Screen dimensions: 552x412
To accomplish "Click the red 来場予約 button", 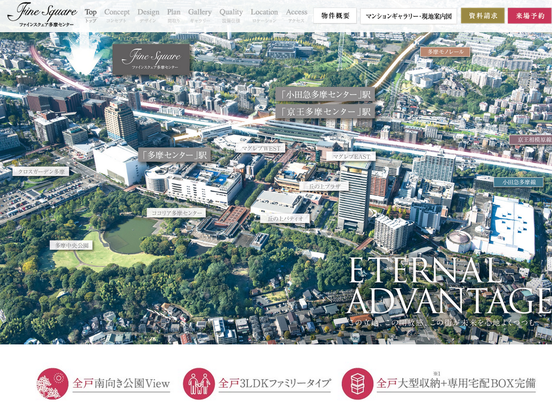I will tap(529, 16).
